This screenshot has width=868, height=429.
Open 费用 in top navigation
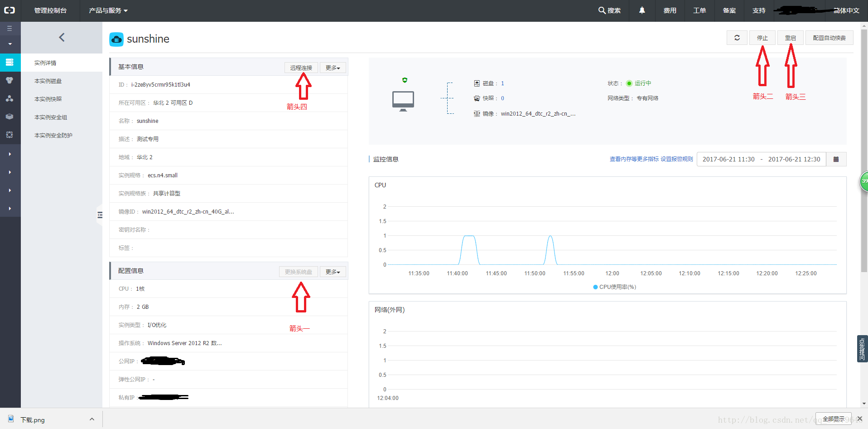670,10
